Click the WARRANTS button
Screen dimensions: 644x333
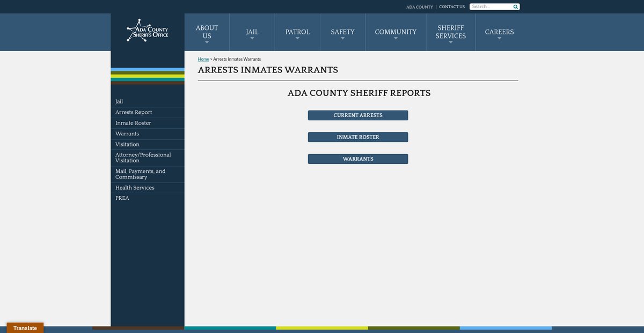[358, 159]
